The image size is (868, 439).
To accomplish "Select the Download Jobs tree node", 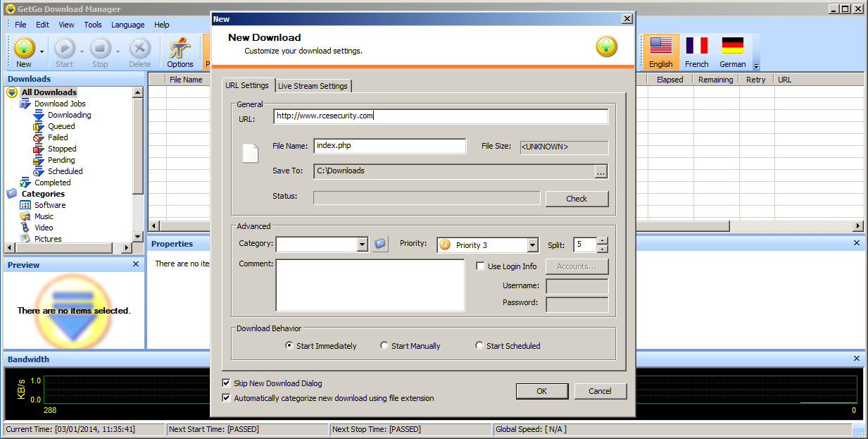I will tap(60, 104).
